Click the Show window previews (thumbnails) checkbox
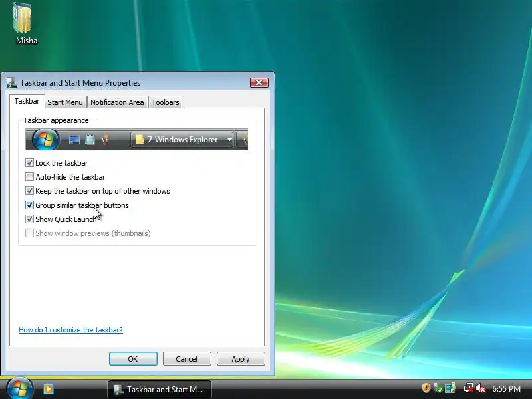The height and width of the screenshot is (399, 532). 29,233
